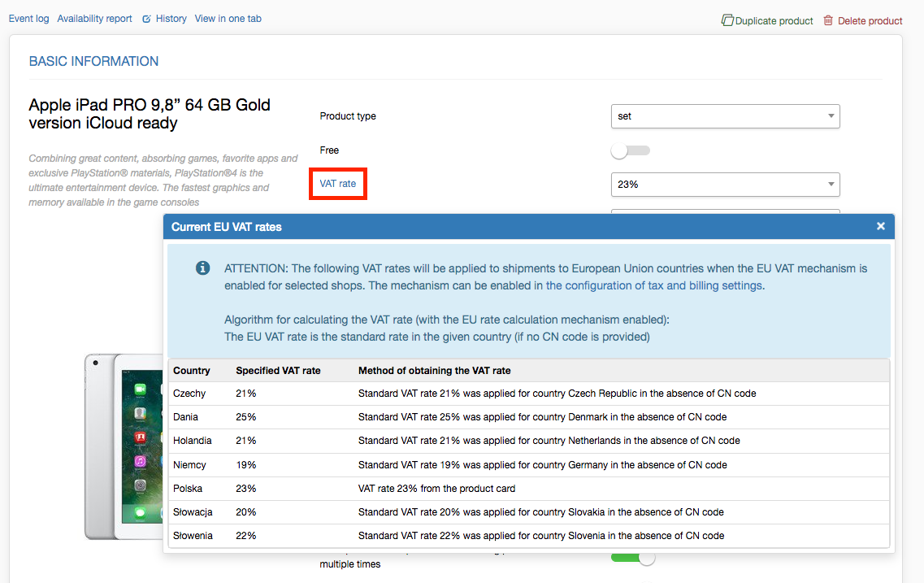The height and width of the screenshot is (583, 924).
Task: Click the iPad product image thumbnail
Action: 124,446
